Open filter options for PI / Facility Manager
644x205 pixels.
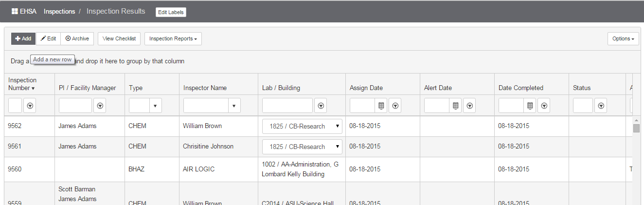tap(100, 105)
